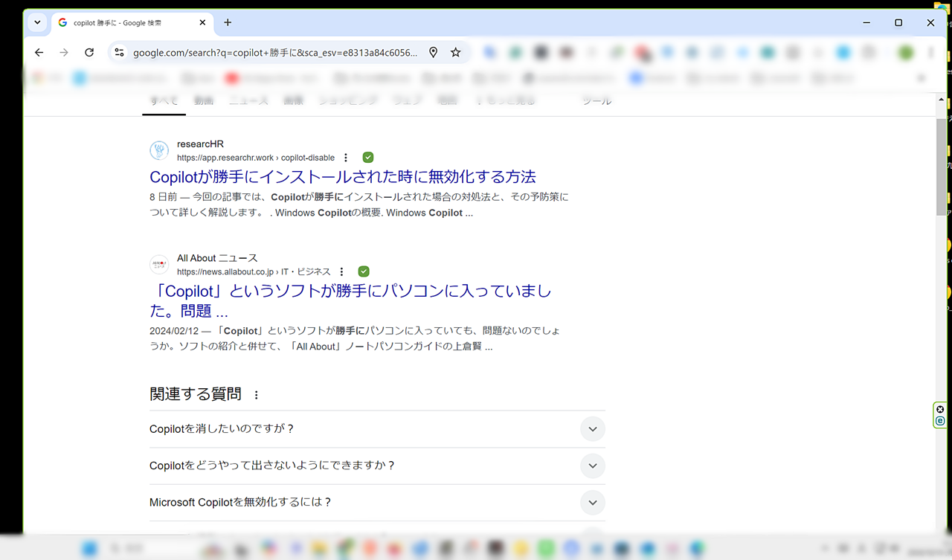Reload the current Google search page
The height and width of the screenshot is (560, 952).
(x=89, y=52)
